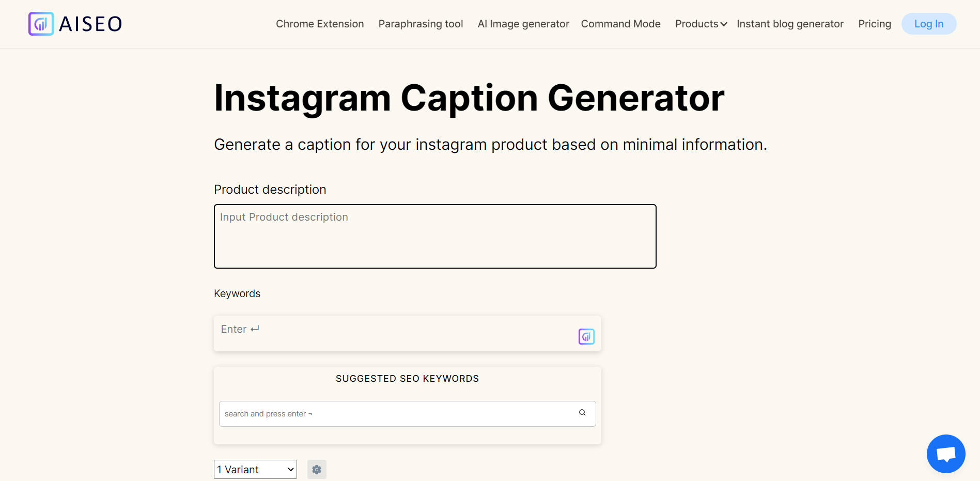This screenshot has width=980, height=481.
Task: Click the magnifier icon in the keyword search bar
Action: tap(582, 413)
